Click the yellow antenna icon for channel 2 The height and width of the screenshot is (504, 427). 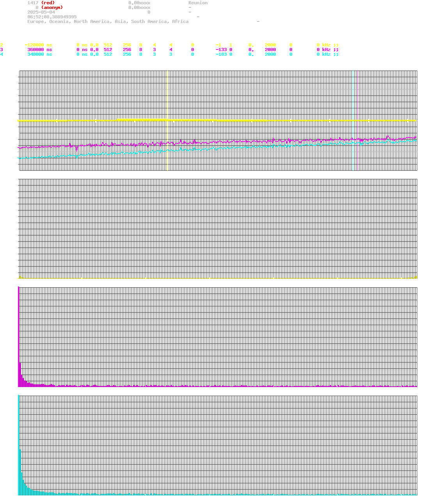click(336, 45)
